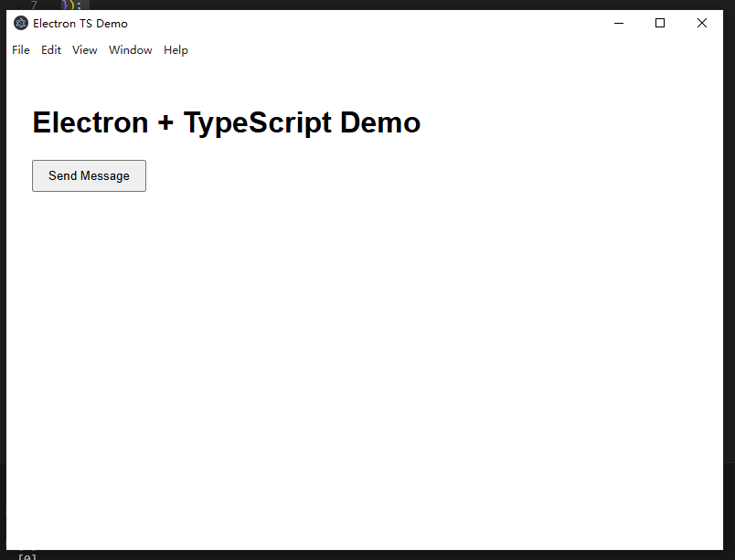Open the Help menu

click(x=176, y=50)
